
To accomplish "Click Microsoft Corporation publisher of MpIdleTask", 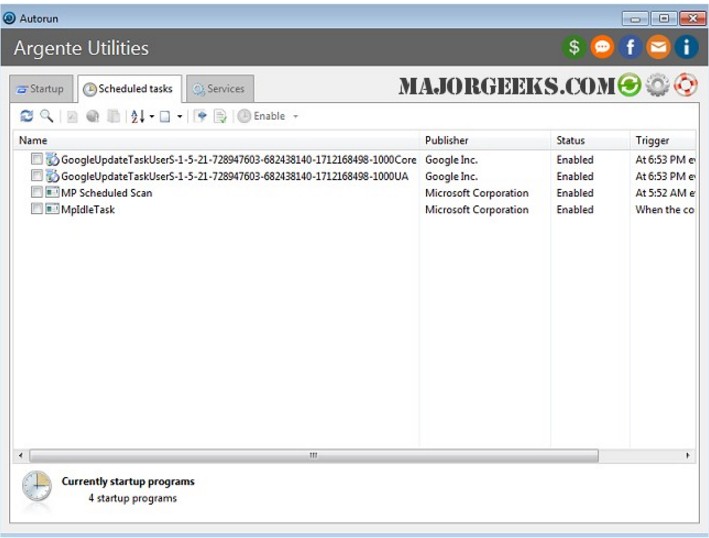I will [x=477, y=210].
